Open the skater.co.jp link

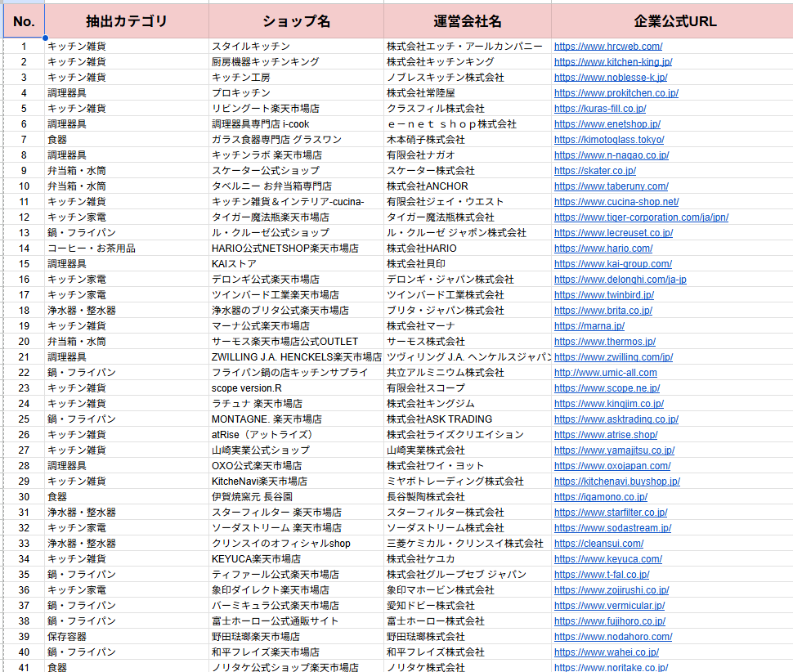595,171
